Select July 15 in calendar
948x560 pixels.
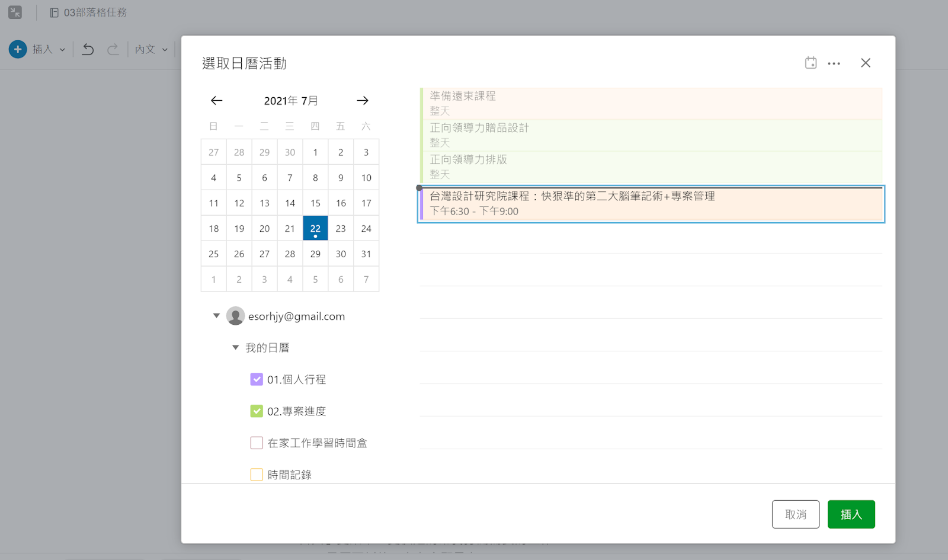click(315, 203)
